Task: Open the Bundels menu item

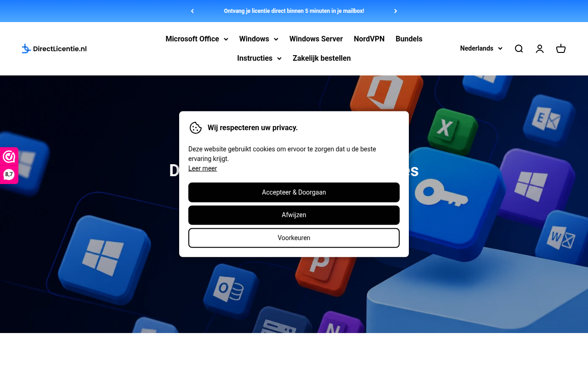Action: (x=409, y=39)
